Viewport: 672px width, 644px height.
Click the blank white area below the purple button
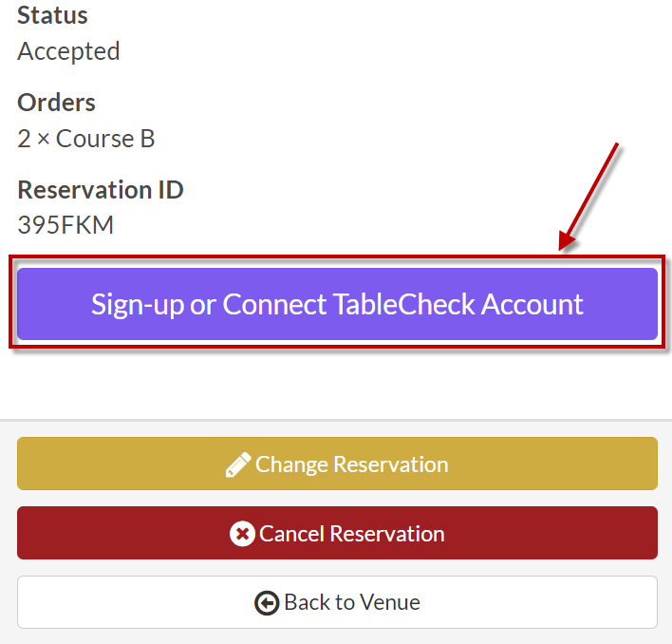tap(336, 385)
